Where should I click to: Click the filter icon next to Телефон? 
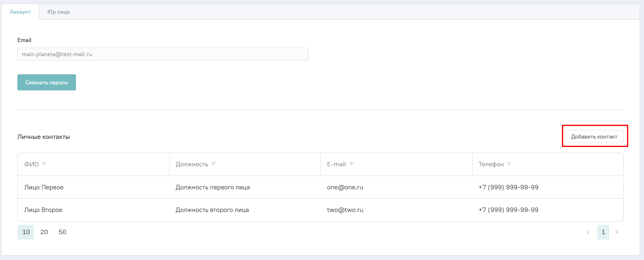(509, 164)
